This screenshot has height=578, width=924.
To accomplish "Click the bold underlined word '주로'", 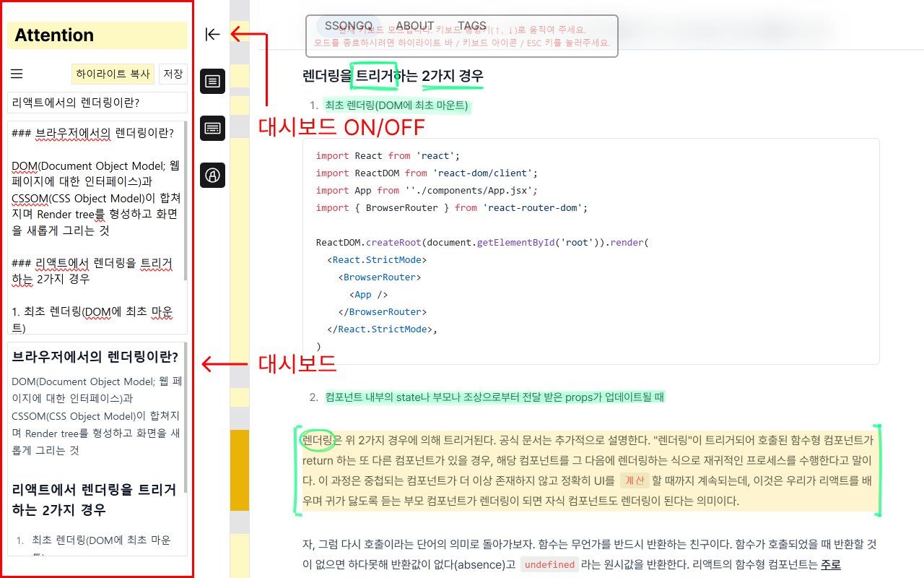I will tap(831, 564).
